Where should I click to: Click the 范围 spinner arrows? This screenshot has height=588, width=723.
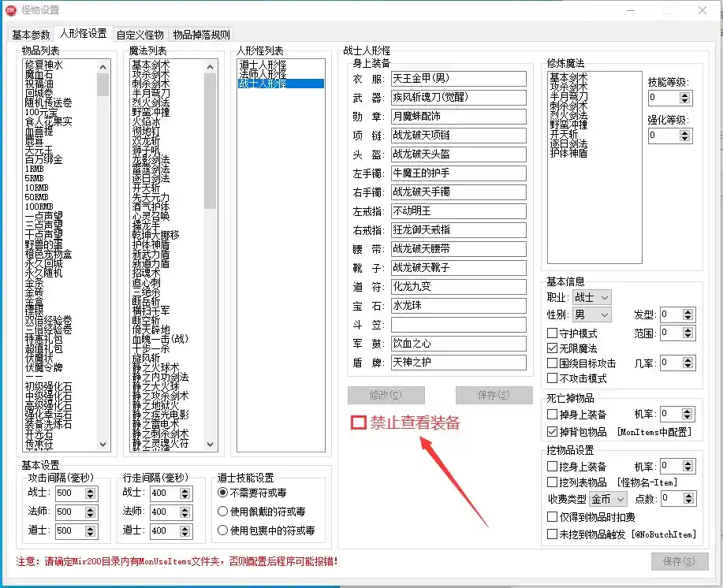tap(688, 333)
